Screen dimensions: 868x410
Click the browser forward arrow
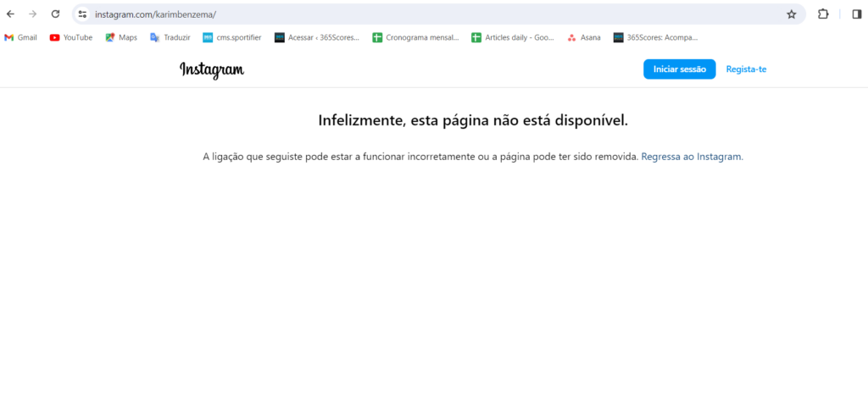(33, 14)
